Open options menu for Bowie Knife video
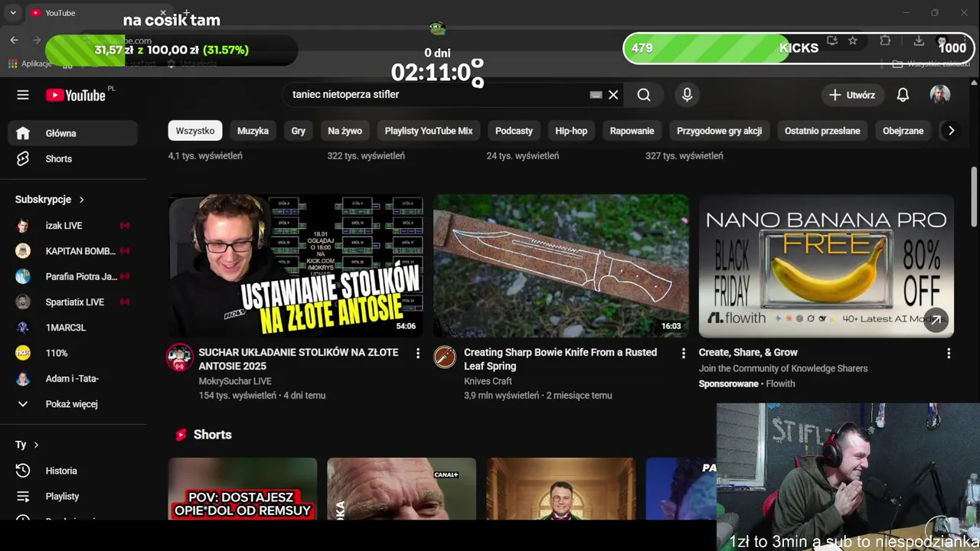The height and width of the screenshot is (551, 980). click(684, 353)
